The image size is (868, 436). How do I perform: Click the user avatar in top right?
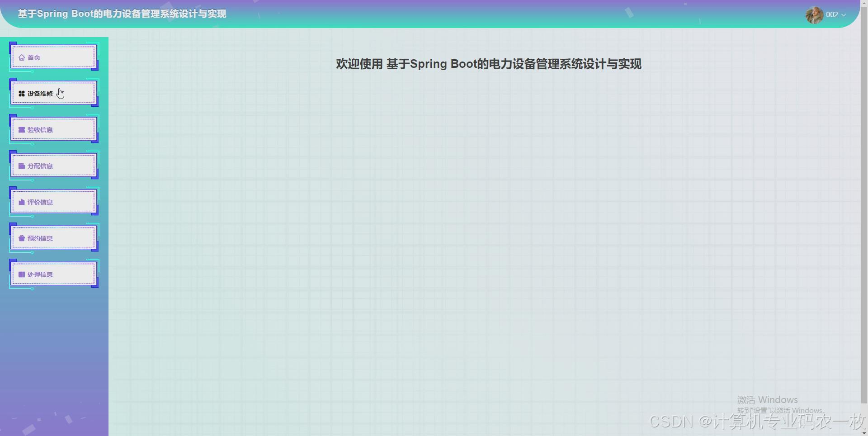[813, 15]
